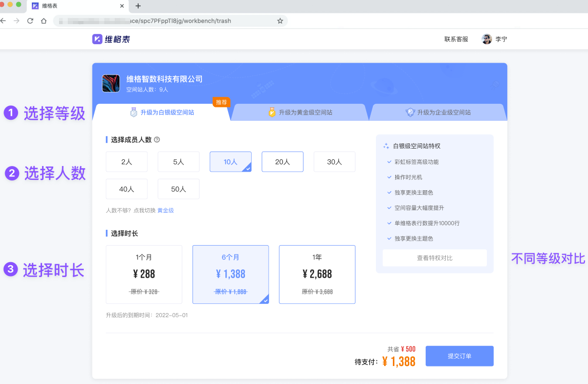Open 联系客服 in the header
Image resolution: width=588 pixels, height=384 pixels.
(456, 39)
